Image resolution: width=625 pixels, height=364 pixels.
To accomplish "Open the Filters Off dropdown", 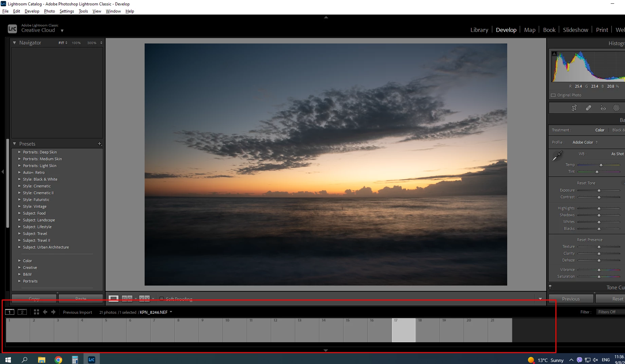I will (x=610, y=312).
